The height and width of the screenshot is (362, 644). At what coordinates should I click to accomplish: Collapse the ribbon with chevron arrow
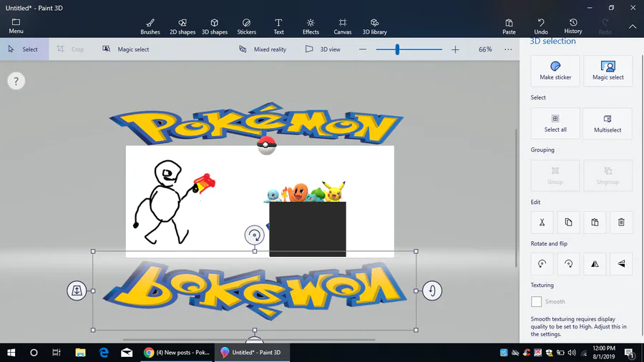click(x=633, y=26)
